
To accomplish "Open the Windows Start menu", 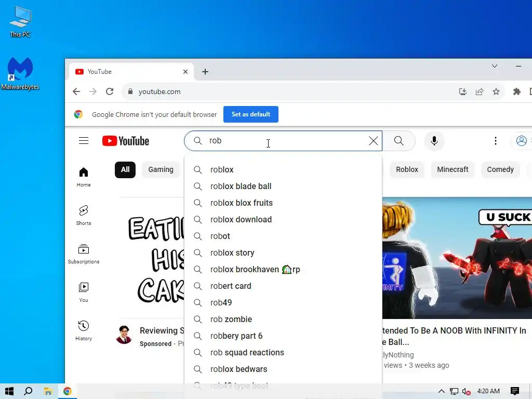I will coord(9,391).
